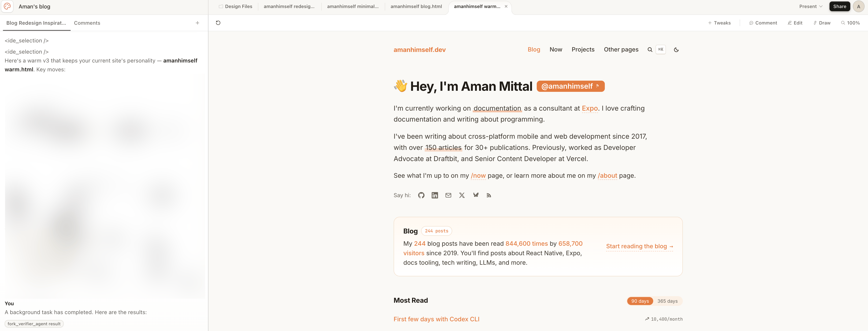Click the waving hand emoji
The width and height of the screenshot is (868, 331).
click(401, 86)
